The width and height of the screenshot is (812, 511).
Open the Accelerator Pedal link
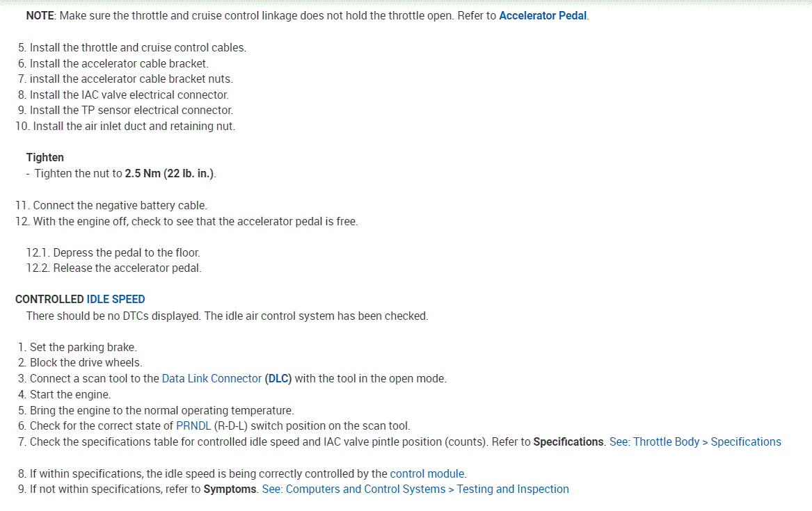543,15
